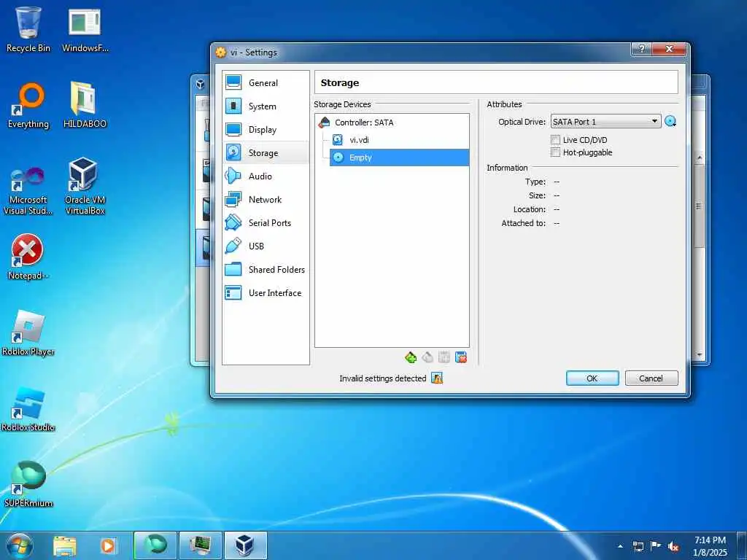Open the taskbar clock and date

(x=710, y=546)
